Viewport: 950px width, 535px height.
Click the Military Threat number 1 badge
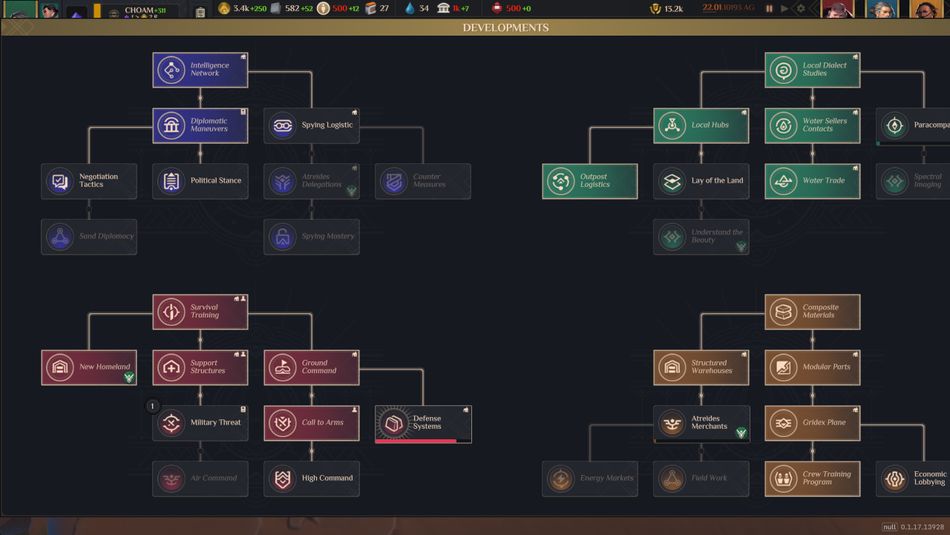(152, 405)
